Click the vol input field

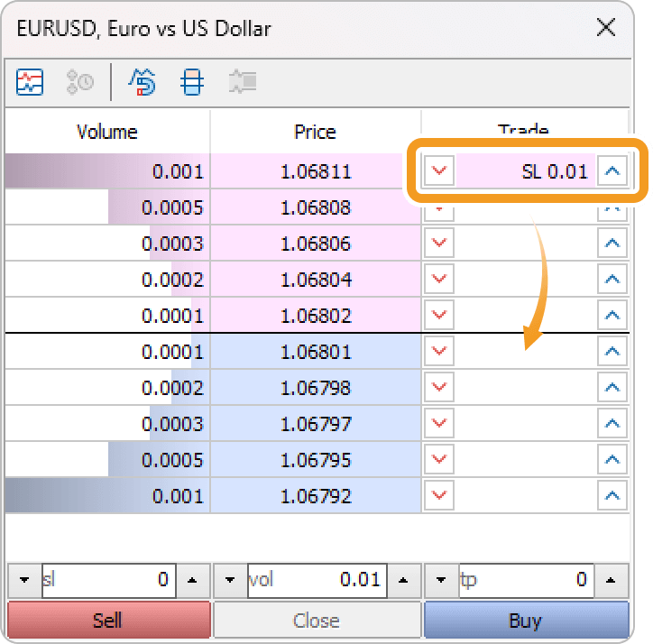pyautogui.click(x=317, y=580)
